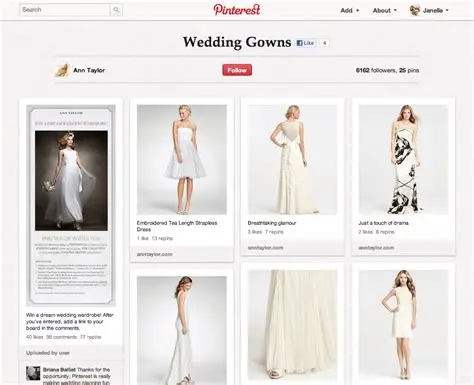Click the Pinterest logo
The image size is (474, 385).
[x=237, y=10]
